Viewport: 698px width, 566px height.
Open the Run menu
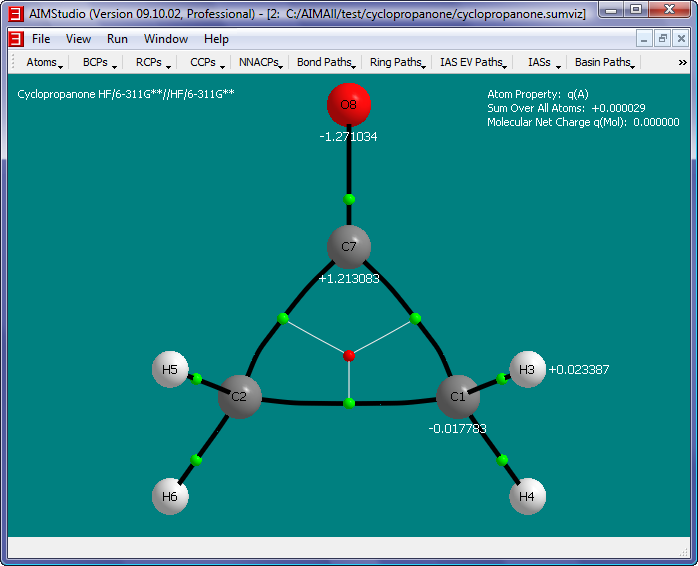(x=117, y=39)
